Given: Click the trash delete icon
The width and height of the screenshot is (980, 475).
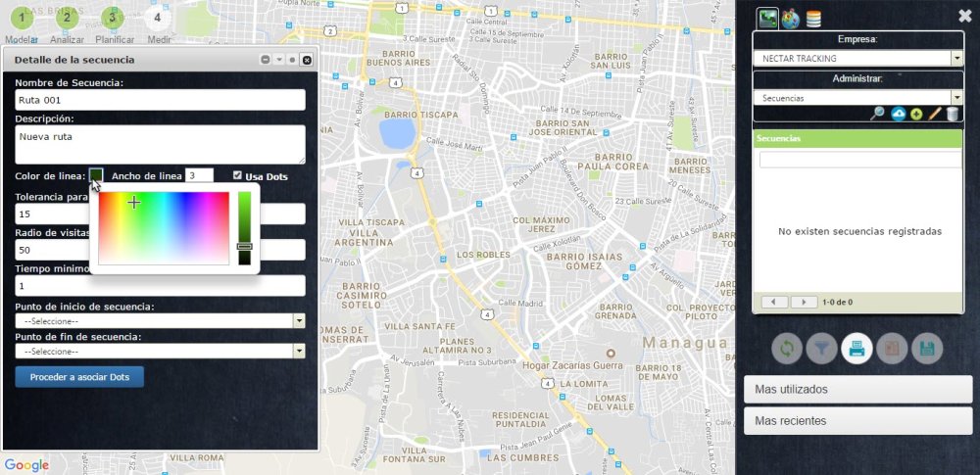Looking at the screenshot, I should pos(952,114).
